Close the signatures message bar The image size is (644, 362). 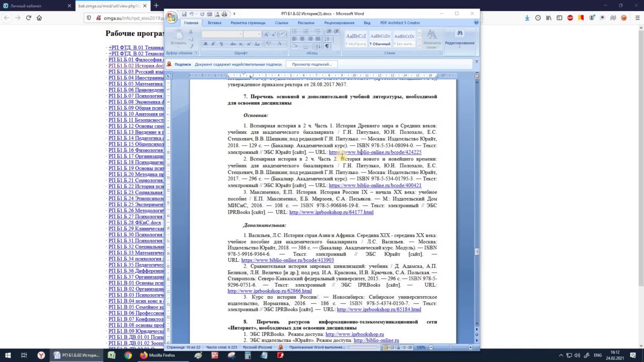pyautogui.click(x=476, y=62)
